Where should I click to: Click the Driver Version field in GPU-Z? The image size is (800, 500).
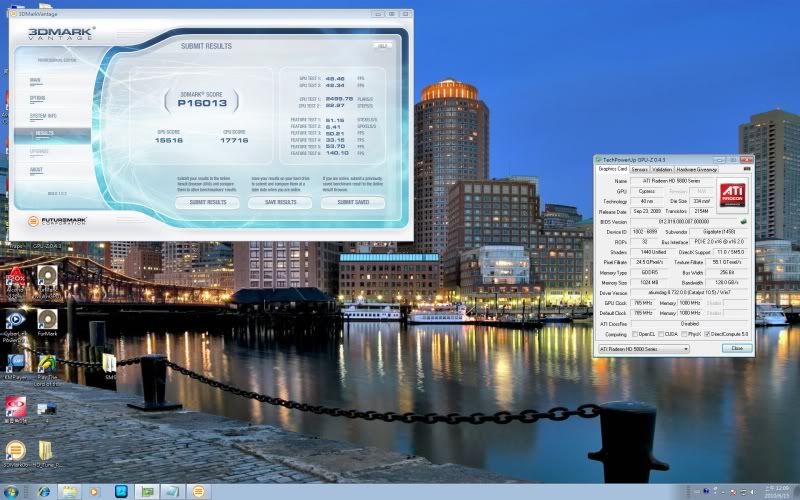690,293
